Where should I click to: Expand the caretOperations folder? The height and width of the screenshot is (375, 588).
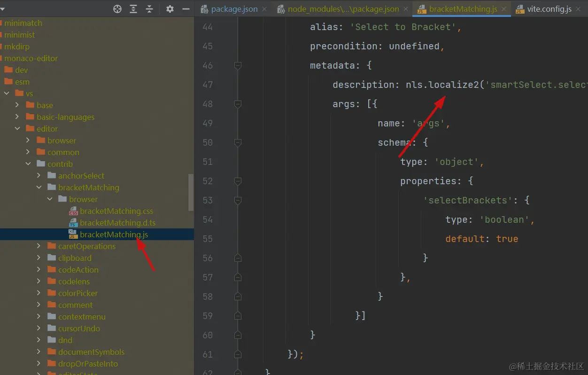[39, 246]
